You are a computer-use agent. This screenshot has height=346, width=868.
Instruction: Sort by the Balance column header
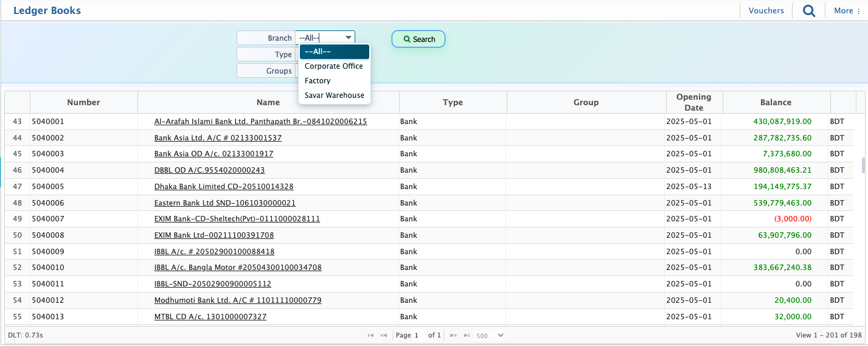(x=776, y=102)
